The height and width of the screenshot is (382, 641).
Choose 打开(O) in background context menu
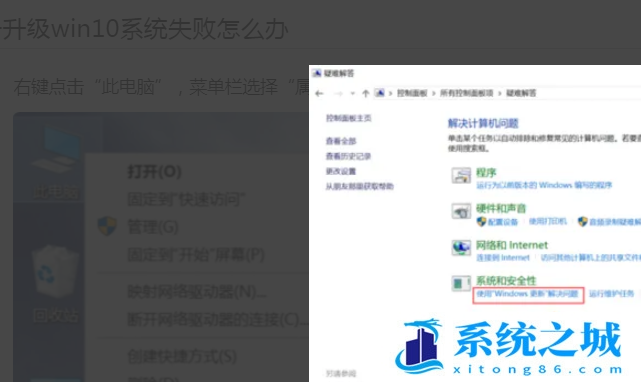tap(155, 172)
